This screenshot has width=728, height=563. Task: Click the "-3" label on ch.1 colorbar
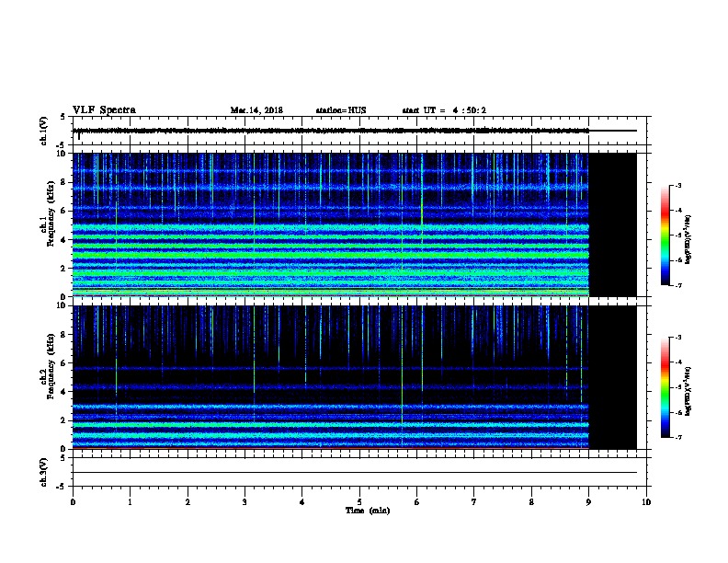677,186
